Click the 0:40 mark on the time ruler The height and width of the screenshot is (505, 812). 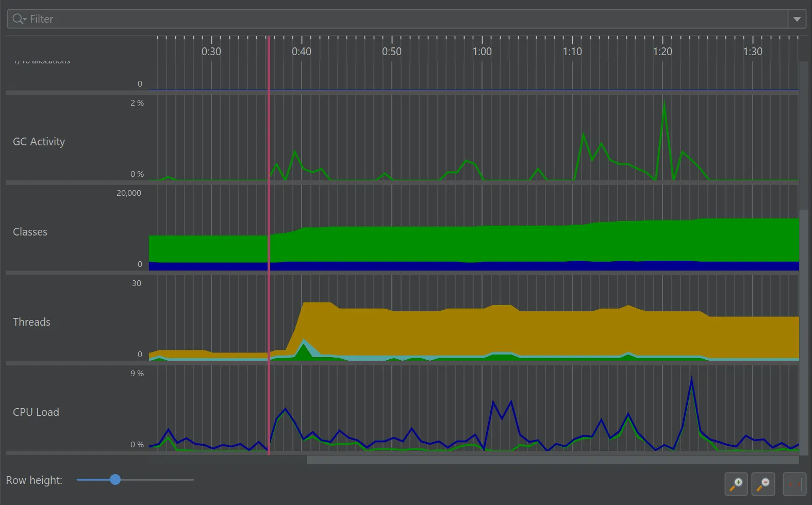(302, 52)
